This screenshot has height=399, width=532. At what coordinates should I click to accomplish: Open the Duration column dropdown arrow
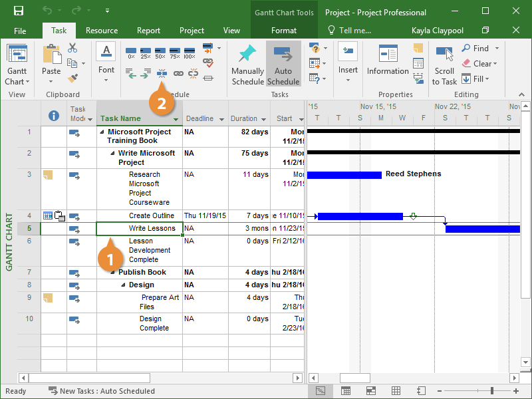264,120
